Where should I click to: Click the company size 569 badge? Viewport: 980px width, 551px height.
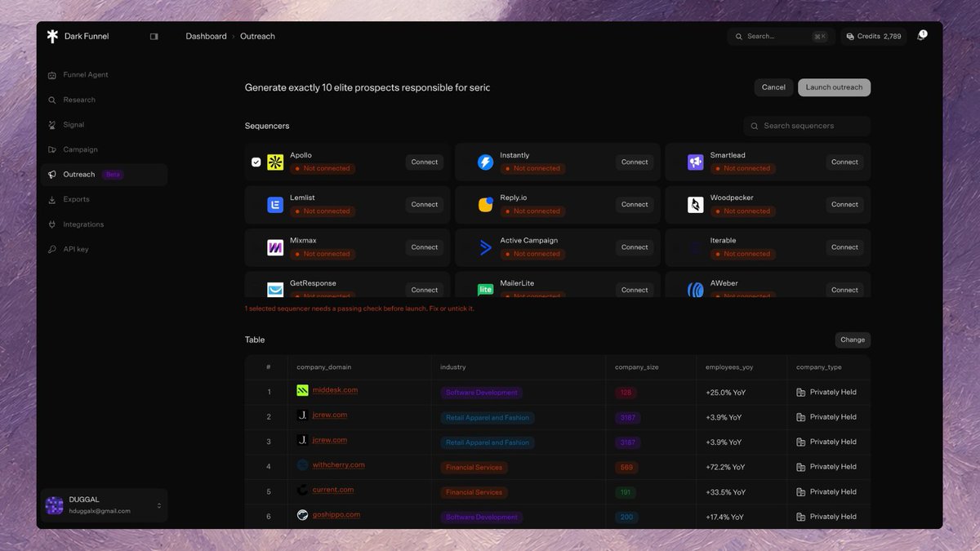click(626, 468)
